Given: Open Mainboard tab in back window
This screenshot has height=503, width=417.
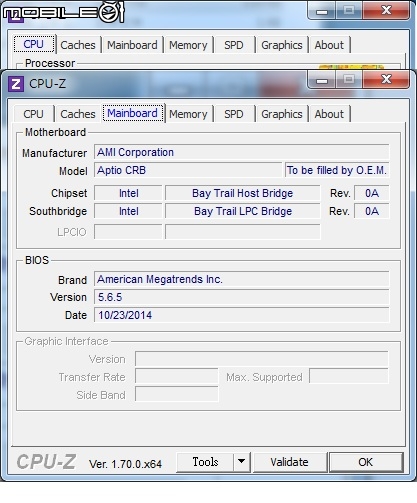Looking at the screenshot, I should [x=132, y=45].
